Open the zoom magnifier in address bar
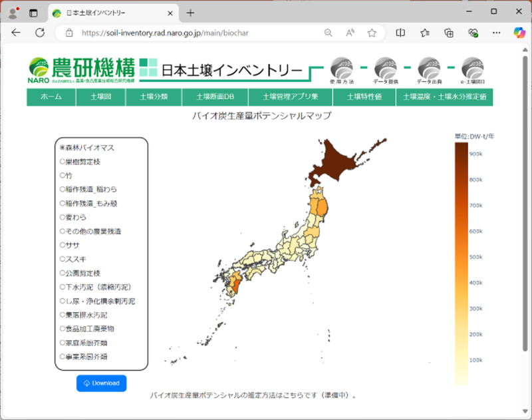This screenshot has height=420, width=532. tap(328, 33)
